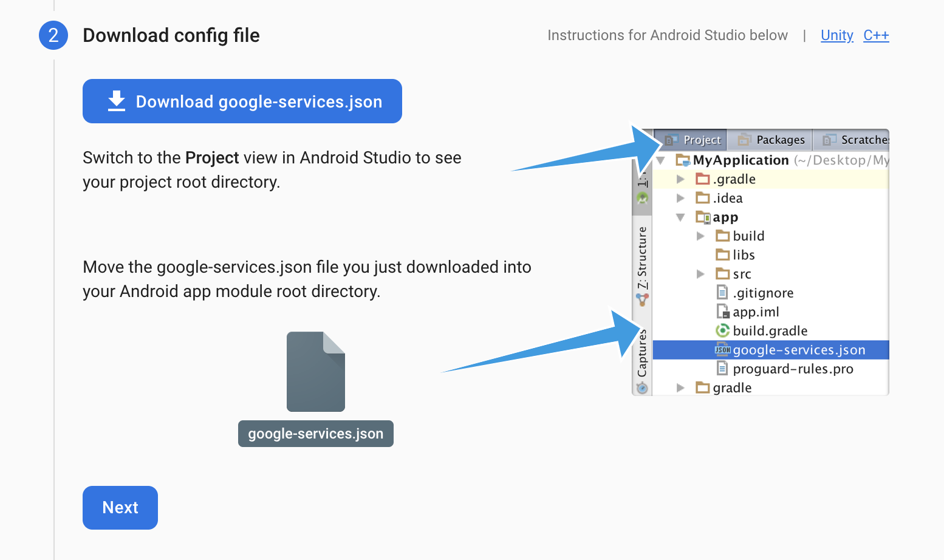The image size is (944, 560).
Task: Click the Captures camera icon in side strip
Action: (642, 388)
